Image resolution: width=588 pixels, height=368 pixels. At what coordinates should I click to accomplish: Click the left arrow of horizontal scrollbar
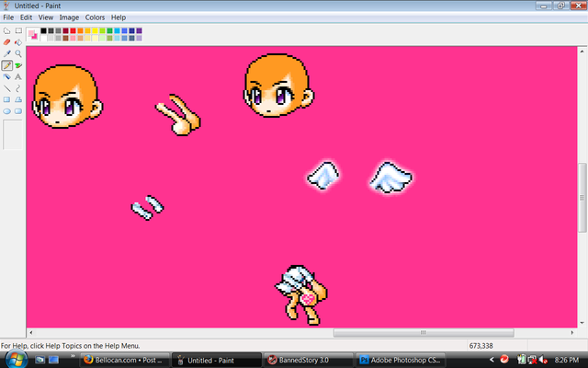30,333
